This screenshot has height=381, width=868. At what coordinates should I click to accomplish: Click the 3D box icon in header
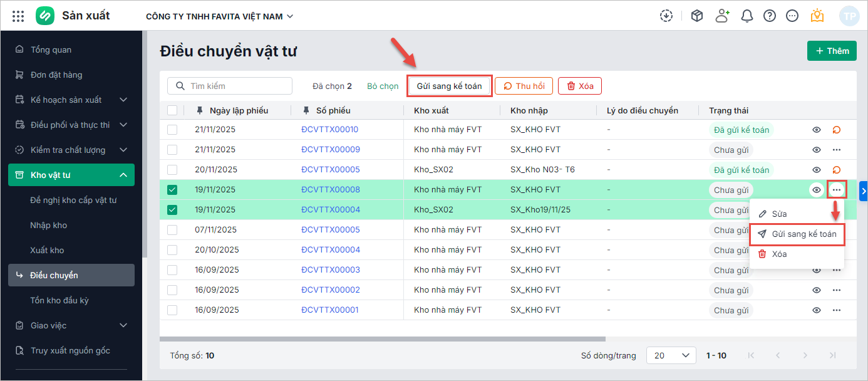[x=697, y=16]
